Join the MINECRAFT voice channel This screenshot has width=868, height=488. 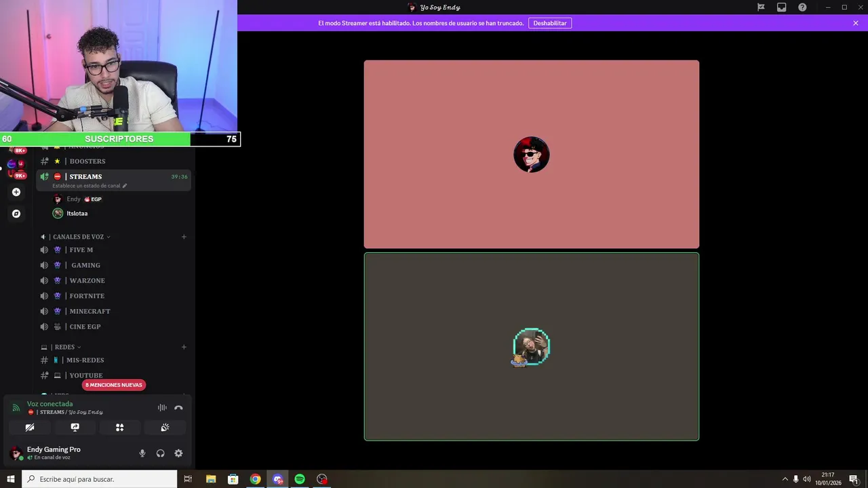pos(113,311)
